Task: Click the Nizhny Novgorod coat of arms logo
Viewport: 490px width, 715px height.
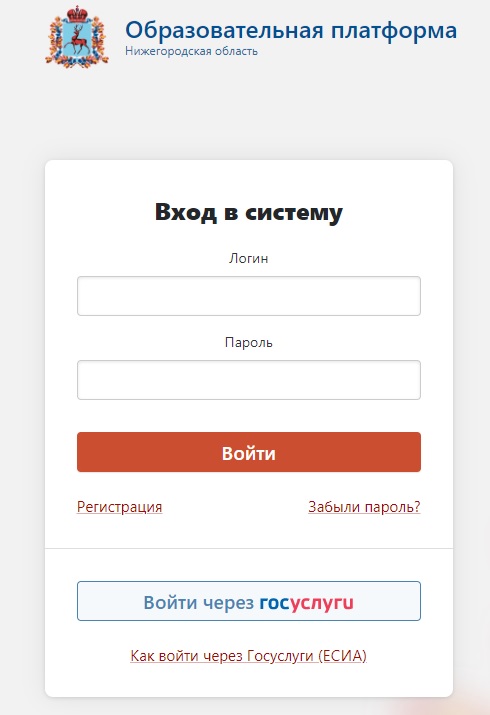Action: 77,37
